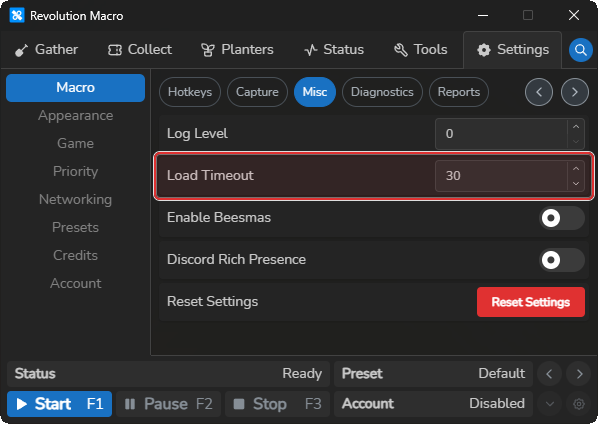The width and height of the screenshot is (598, 424).
Task: Select the Misc sub-tab
Action: click(315, 92)
